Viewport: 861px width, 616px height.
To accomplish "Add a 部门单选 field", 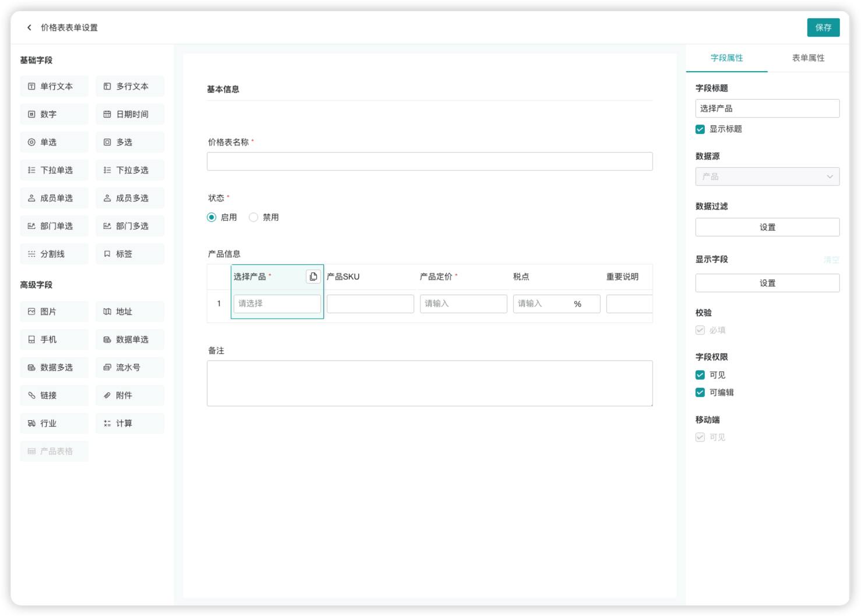I will pos(54,226).
